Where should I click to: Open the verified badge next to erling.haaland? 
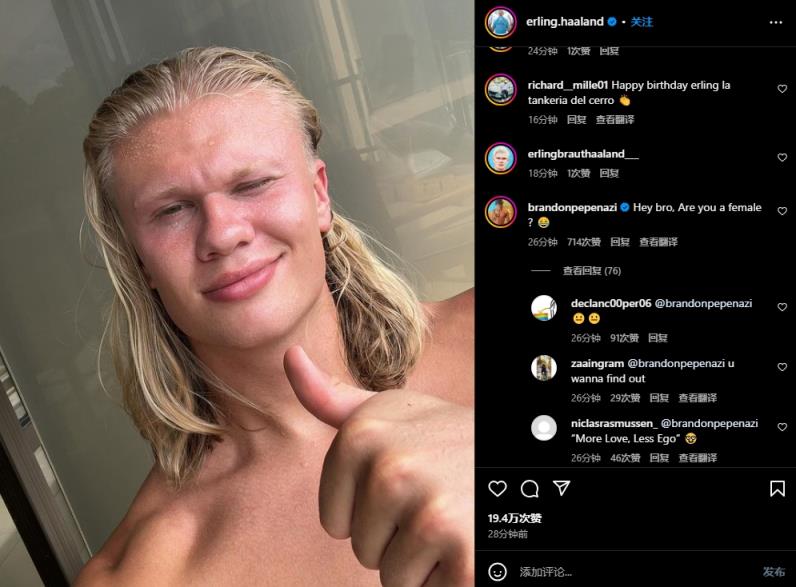coord(612,22)
